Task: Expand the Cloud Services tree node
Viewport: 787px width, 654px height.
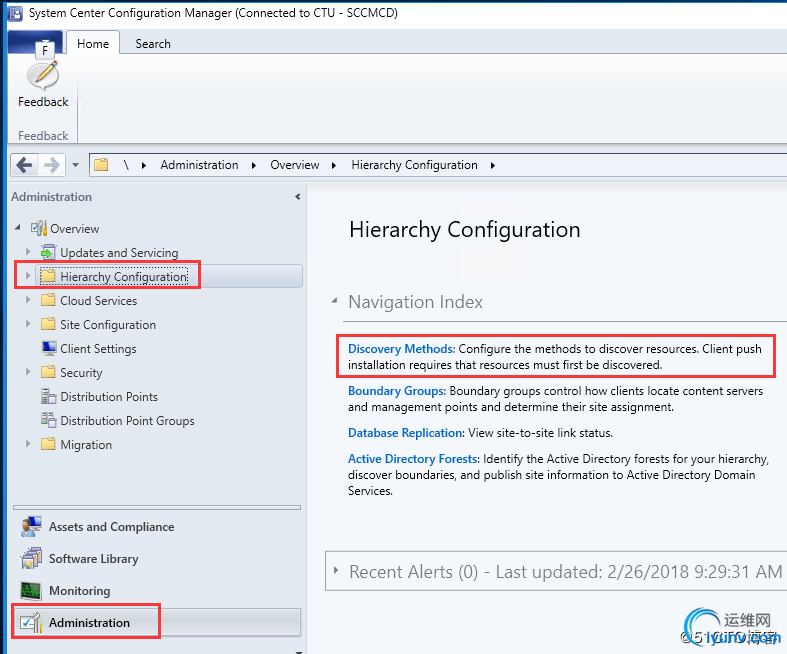Action: [x=29, y=301]
